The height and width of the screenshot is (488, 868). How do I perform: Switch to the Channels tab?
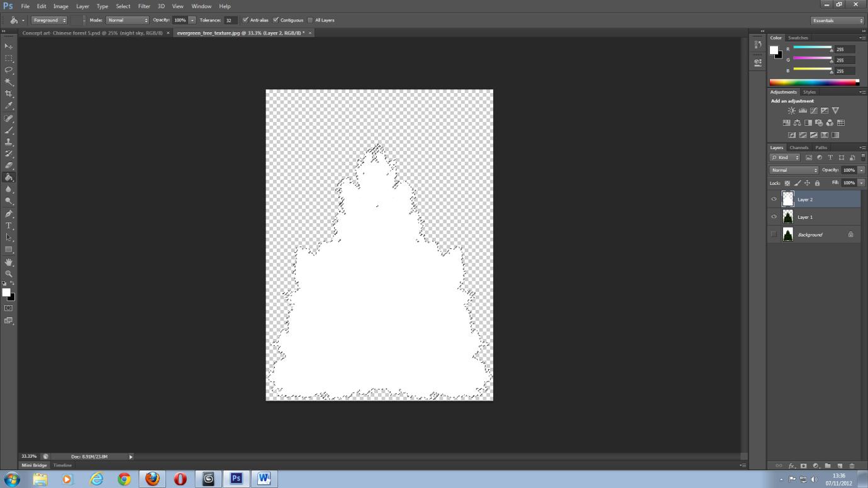coord(799,147)
